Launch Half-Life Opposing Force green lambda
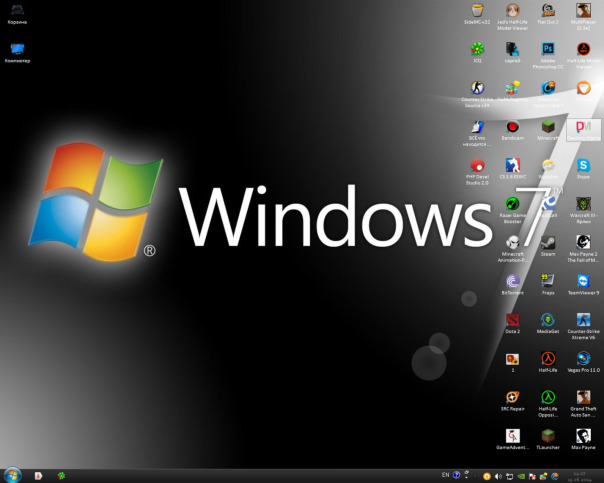Screen dimensions: 604x483 tap(548, 403)
